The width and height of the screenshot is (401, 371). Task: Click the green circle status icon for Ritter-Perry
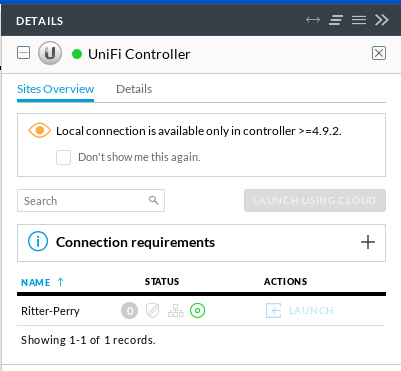[198, 311]
